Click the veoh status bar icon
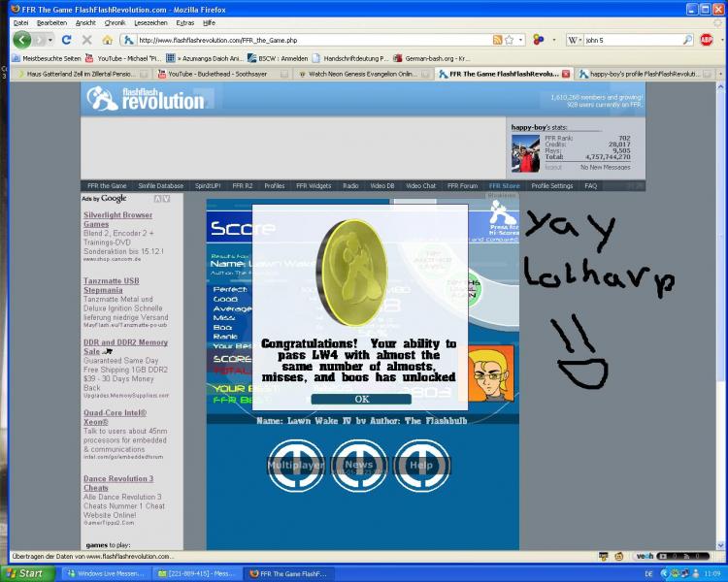The width and height of the screenshot is (728, 582). click(x=645, y=556)
